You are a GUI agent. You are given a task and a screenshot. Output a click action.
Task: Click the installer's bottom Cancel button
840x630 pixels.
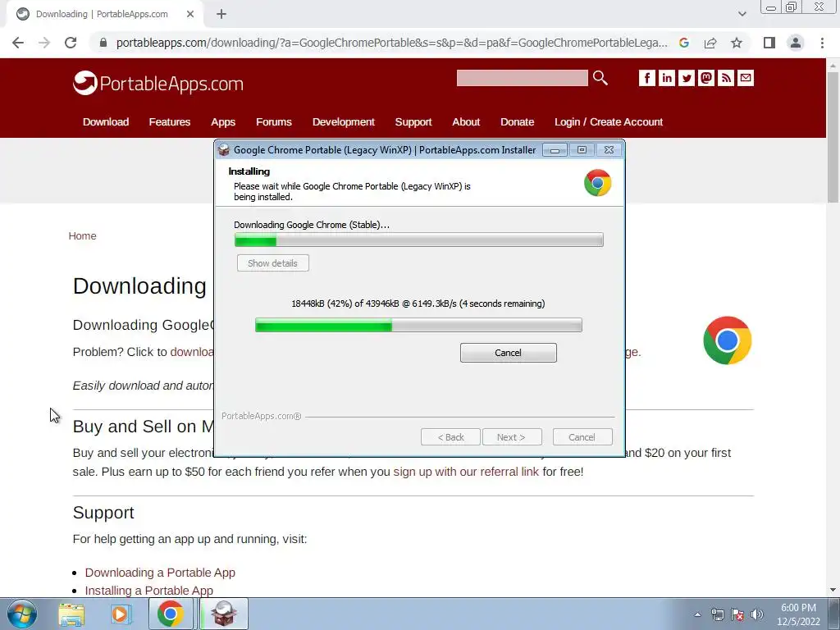click(x=582, y=437)
